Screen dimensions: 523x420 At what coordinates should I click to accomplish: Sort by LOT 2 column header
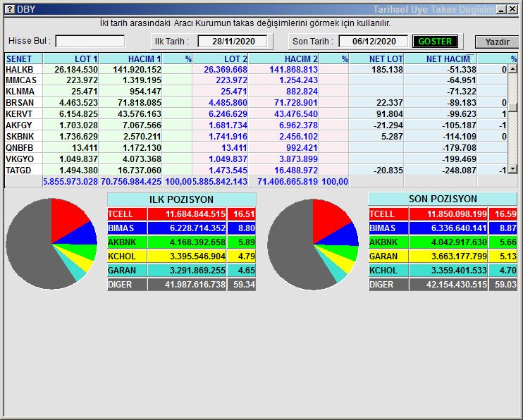point(220,58)
